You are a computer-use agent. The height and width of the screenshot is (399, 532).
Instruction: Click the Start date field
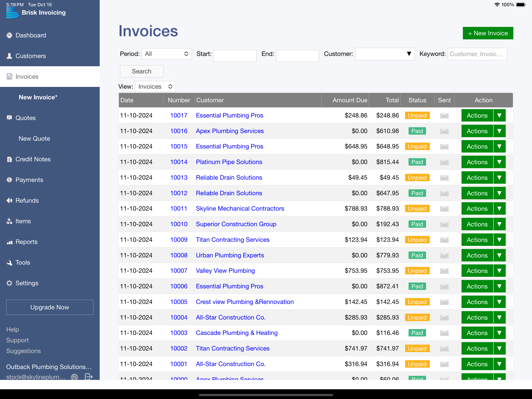[235, 56]
